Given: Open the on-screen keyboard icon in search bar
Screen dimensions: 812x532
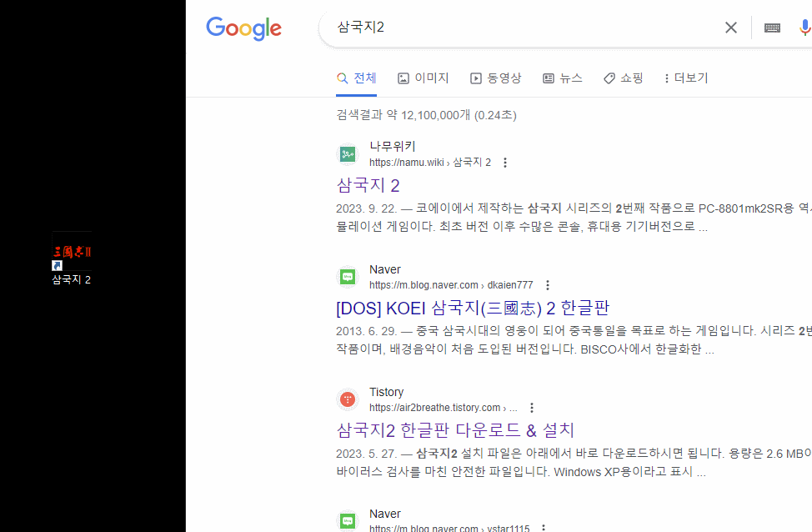Looking at the screenshot, I should (772, 27).
